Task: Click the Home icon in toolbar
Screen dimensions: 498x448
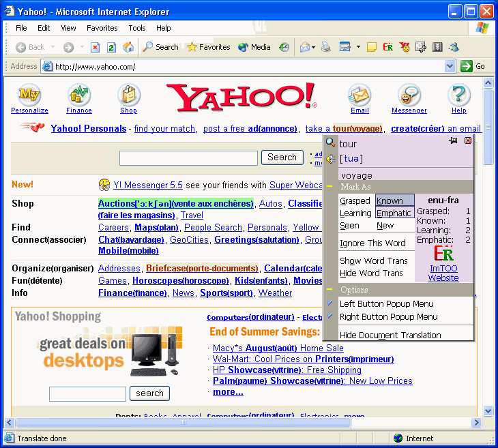Action: (x=128, y=47)
